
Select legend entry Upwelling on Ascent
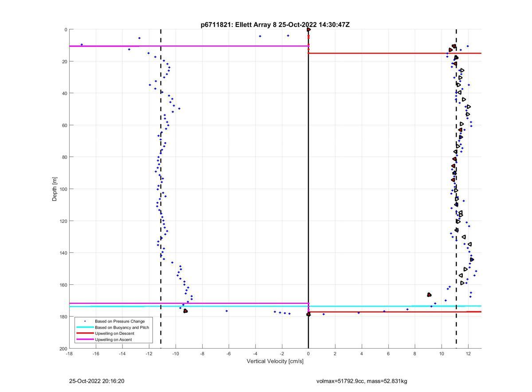click(x=113, y=339)
